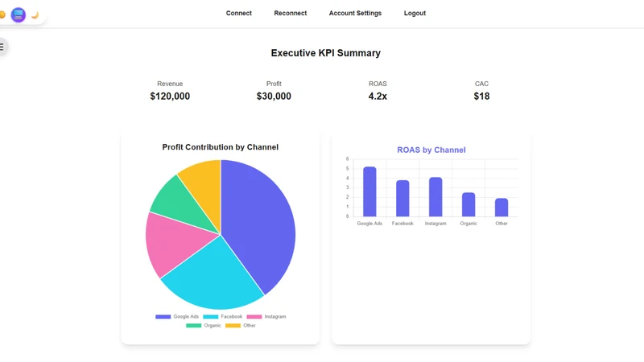Click the Google Ads ROAS bar

pyautogui.click(x=369, y=191)
